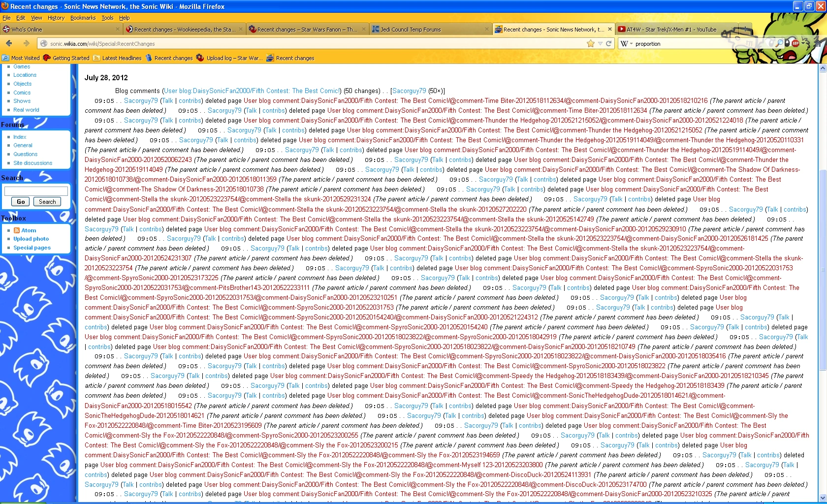Open the Upload log – Star War... bookmark
827x504 pixels.
pyautogui.click(x=229, y=58)
